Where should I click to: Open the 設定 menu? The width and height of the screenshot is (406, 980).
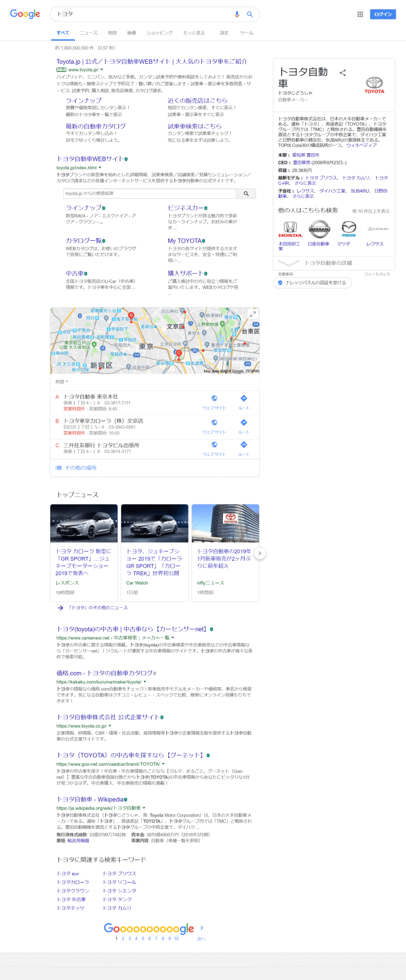tap(224, 33)
